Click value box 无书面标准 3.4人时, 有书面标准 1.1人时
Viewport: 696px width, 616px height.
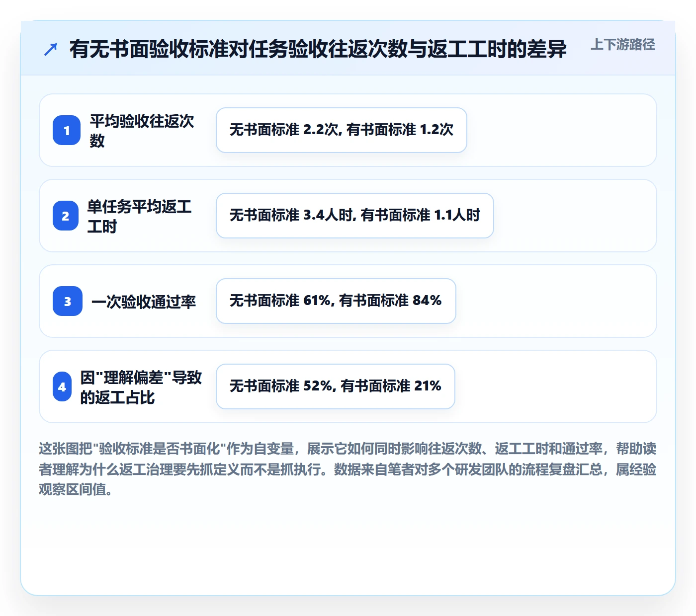click(355, 216)
